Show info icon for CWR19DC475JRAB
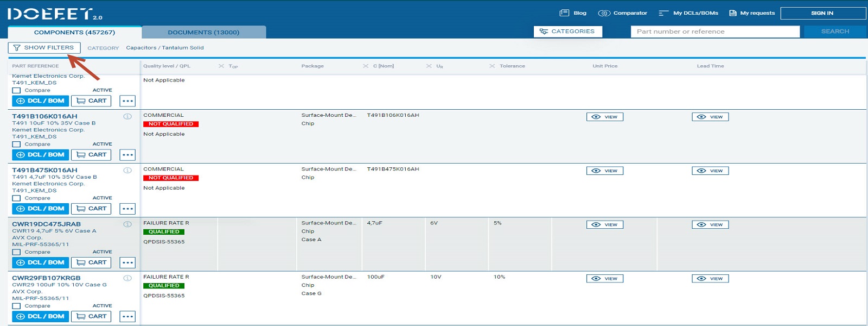The image size is (868, 326). click(127, 224)
